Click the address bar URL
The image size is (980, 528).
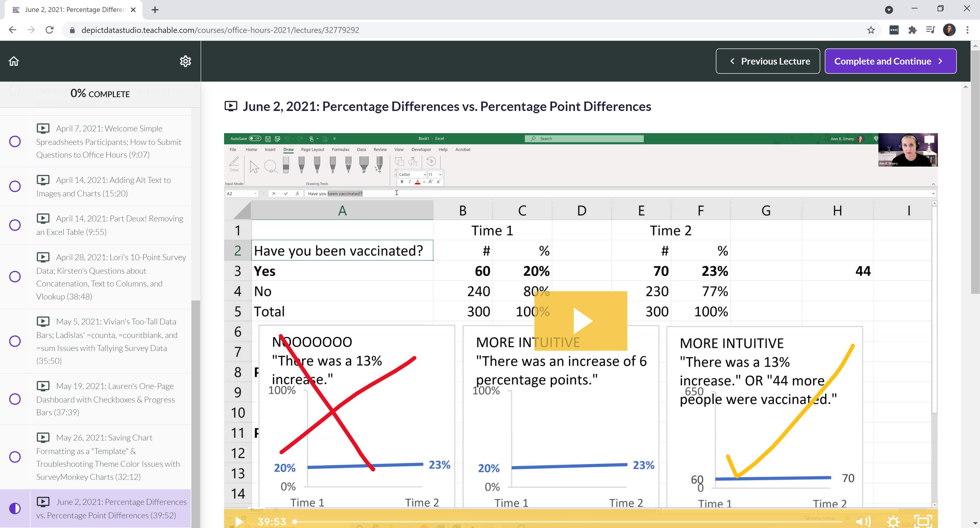(x=220, y=30)
